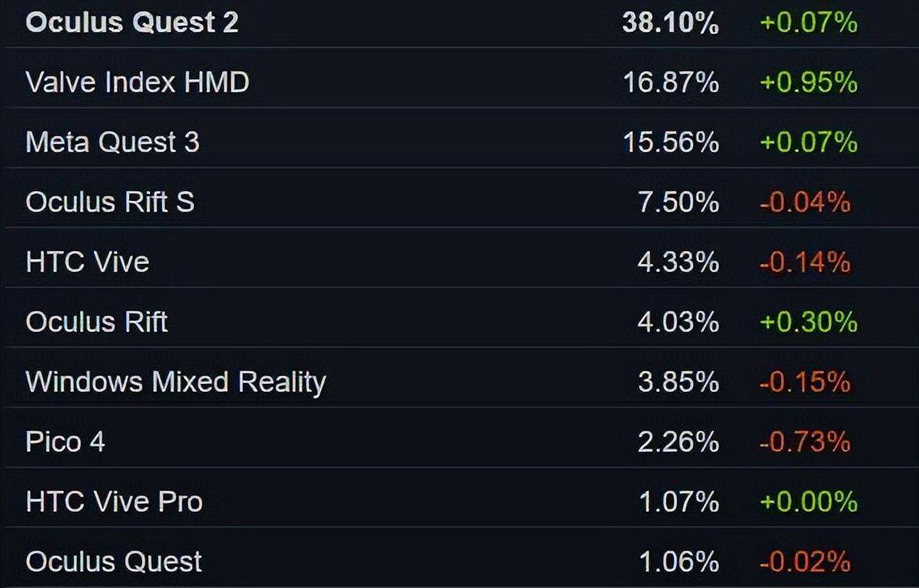This screenshot has width=919, height=588.
Task: Select the 15.56% share figure
Action: [670, 143]
